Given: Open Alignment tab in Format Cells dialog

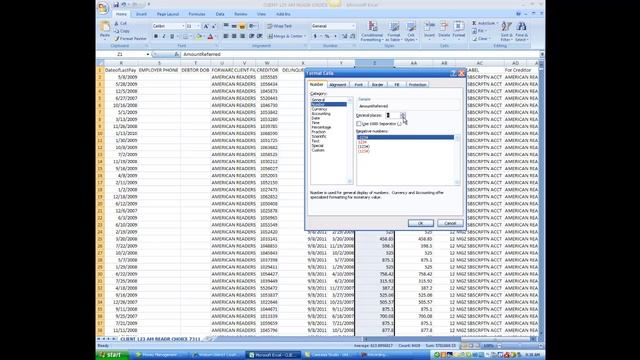Looking at the screenshot, I should pos(338,84).
